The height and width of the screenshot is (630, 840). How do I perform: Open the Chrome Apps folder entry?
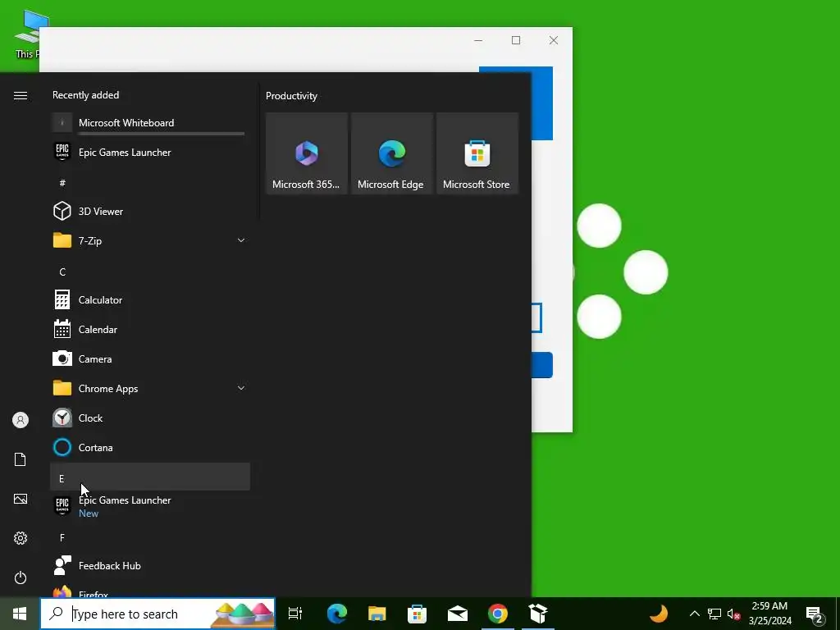149,388
